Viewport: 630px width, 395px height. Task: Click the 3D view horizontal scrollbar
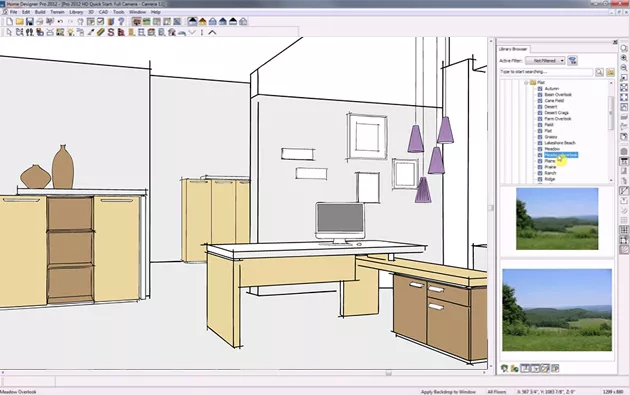[243, 373]
